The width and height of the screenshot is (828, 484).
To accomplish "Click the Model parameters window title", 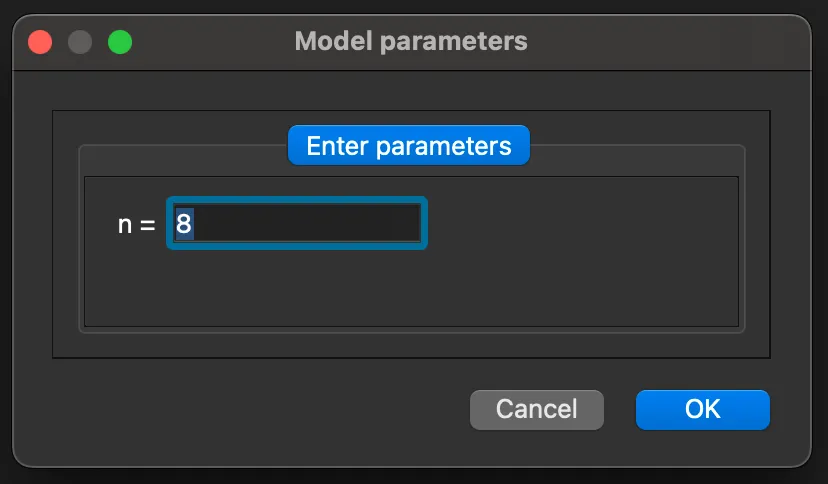I will [411, 42].
